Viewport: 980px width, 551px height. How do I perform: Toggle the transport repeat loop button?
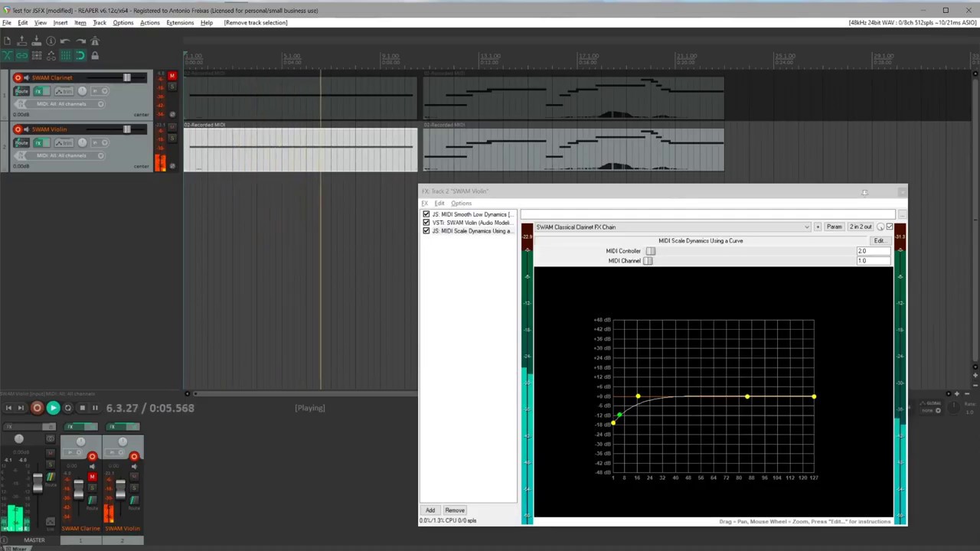tap(68, 408)
